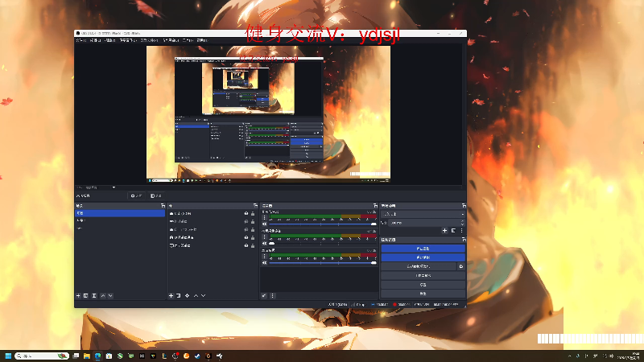This screenshot has height=362, width=644.
Task: Open transition properties three-dot menu
Action: tap(461, 231)
